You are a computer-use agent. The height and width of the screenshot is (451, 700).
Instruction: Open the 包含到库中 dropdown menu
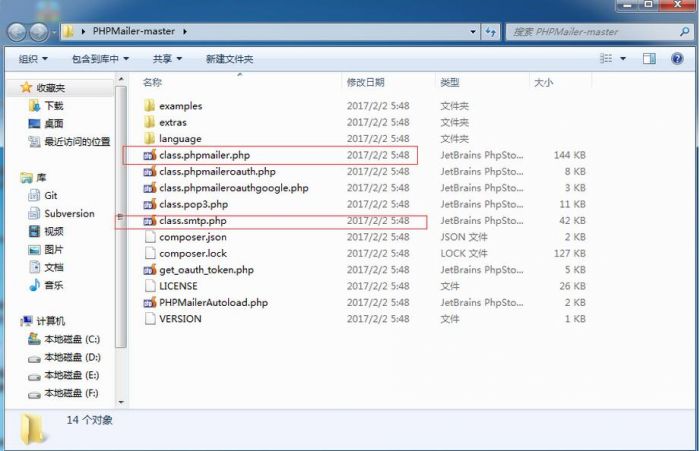point(100,59)
